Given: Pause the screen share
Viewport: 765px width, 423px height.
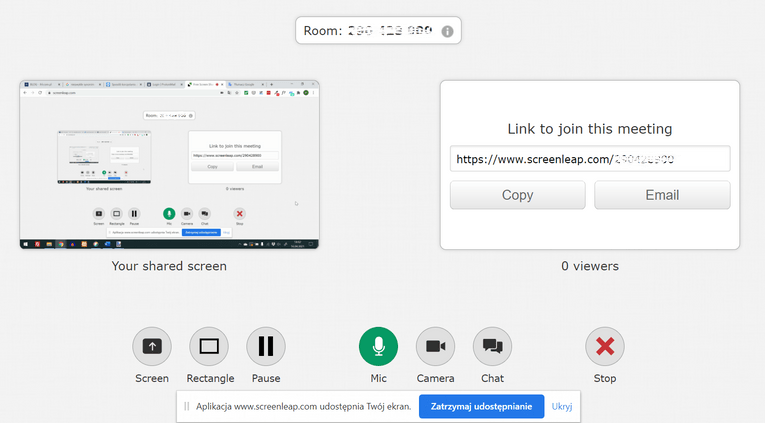Looking at the screenshot, I should [266, 347].
